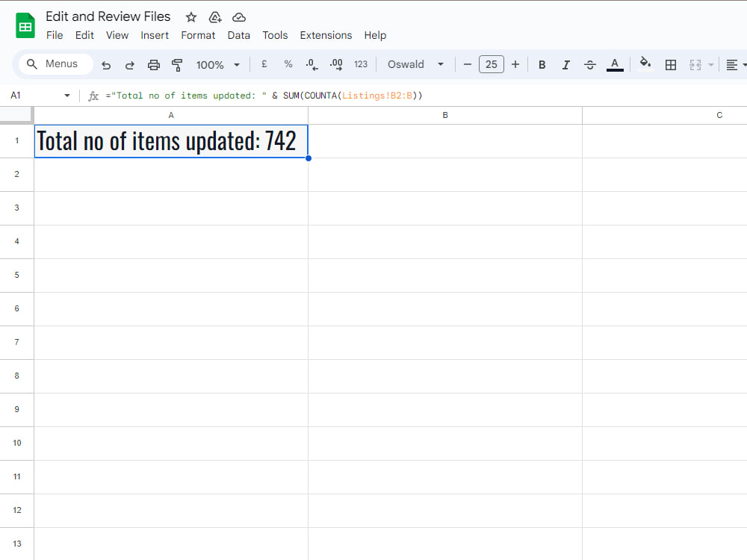Click the Redo arrow icon
This screenshot has width=747, height=560.
pos(129,65)
